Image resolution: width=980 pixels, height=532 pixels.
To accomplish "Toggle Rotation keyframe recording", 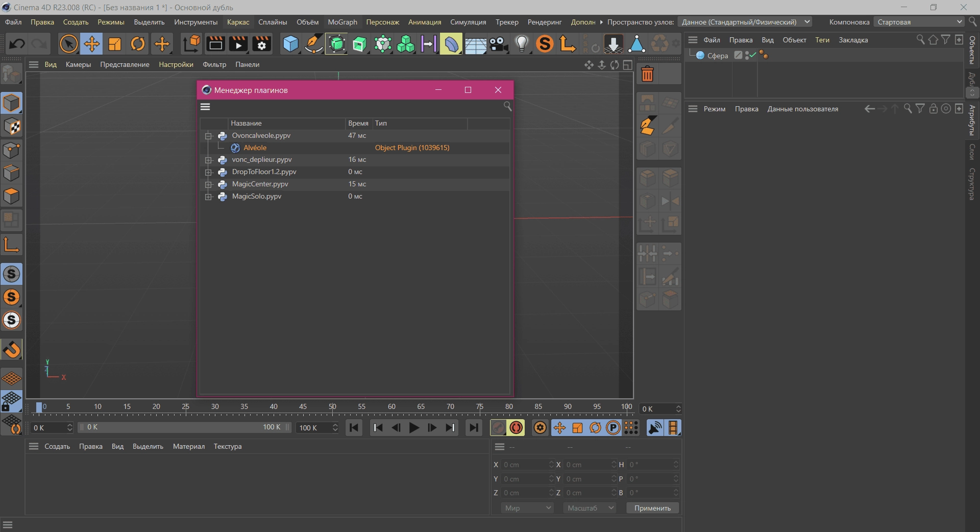I will click(595, 428).
